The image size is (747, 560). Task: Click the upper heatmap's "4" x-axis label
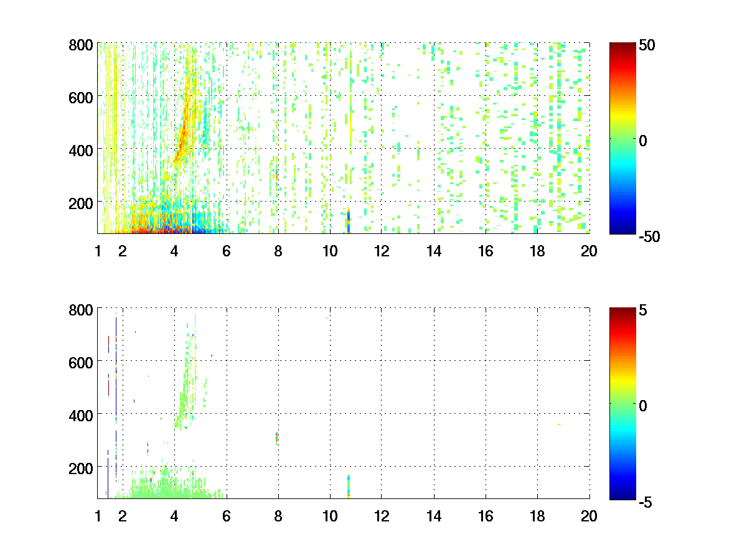click(174, 251)
